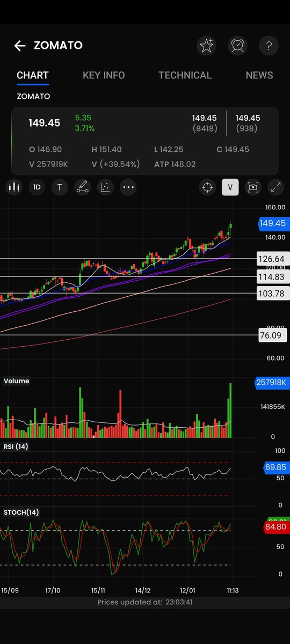Tap the T text tool button

[x=60, y=187]
